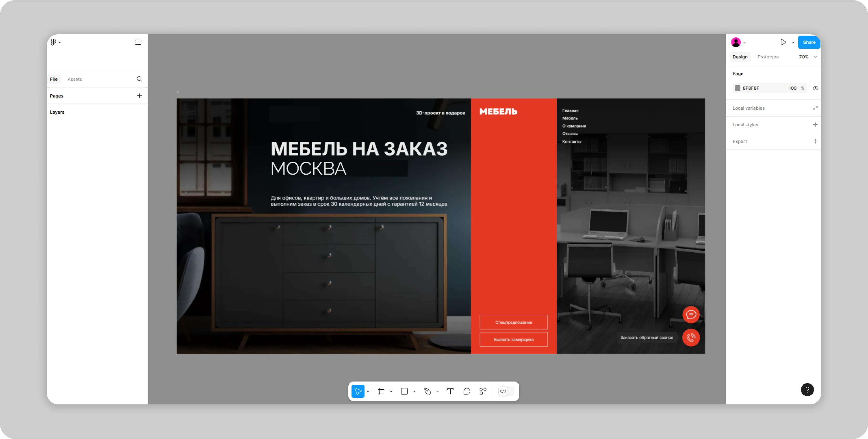Select the Comment tool

point(467,391)
